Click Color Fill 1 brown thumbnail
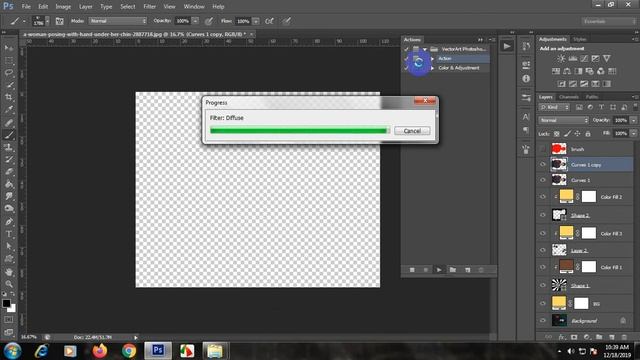The height and width of the screenshot is (360, 640). [x=566, y=267]
